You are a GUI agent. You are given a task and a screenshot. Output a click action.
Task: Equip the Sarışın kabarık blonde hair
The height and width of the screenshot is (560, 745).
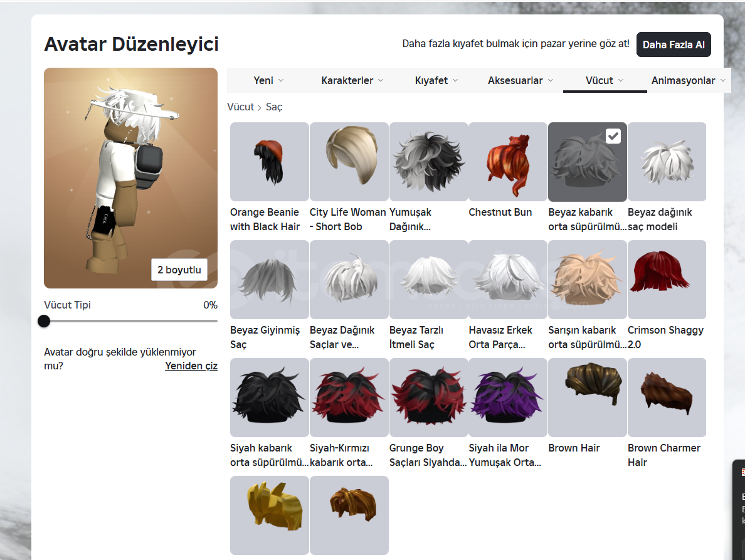[587, 280]
